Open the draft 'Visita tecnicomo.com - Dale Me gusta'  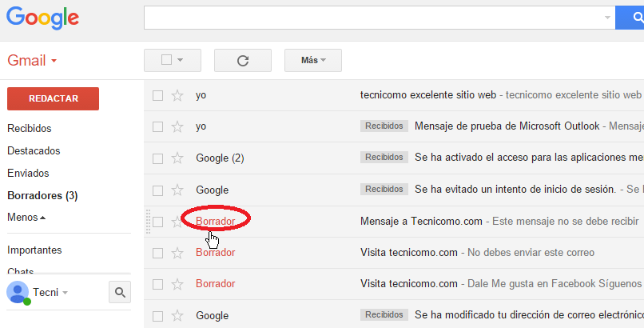(x=408, y=284)
